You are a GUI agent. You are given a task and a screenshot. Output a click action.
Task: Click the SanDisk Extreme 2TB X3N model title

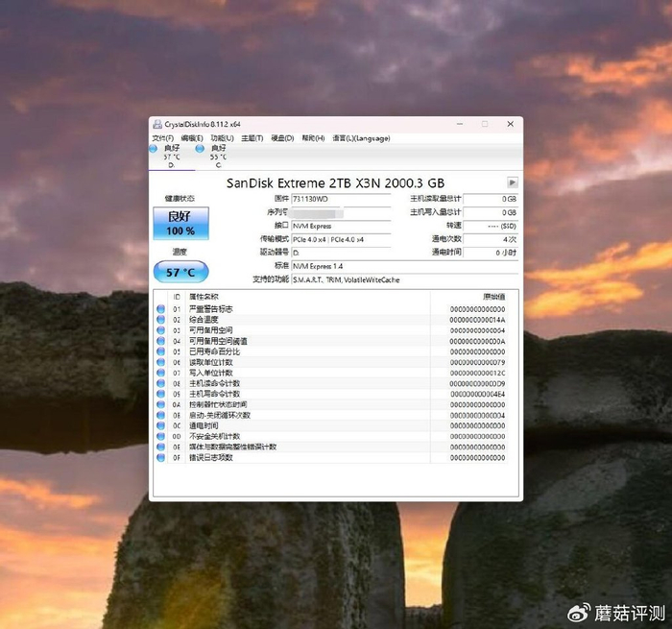(x=335, y=183)
